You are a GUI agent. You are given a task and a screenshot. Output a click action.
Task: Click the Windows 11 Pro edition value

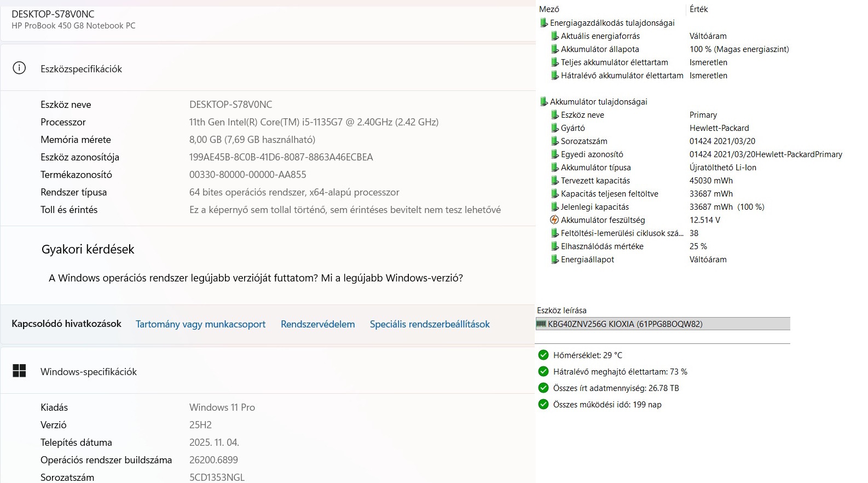tap(222, 407)
